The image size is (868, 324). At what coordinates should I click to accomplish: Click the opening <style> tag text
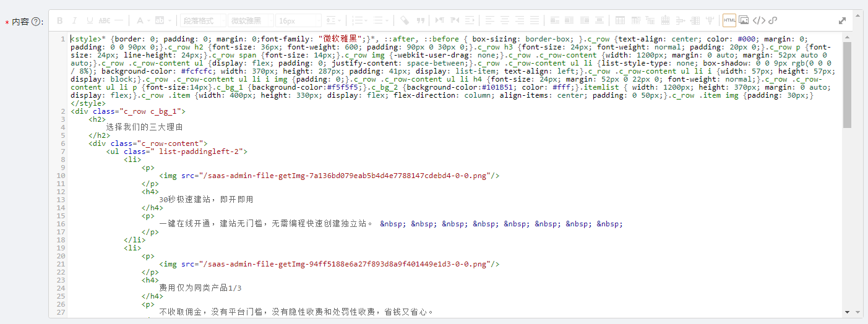coord(86,38)
